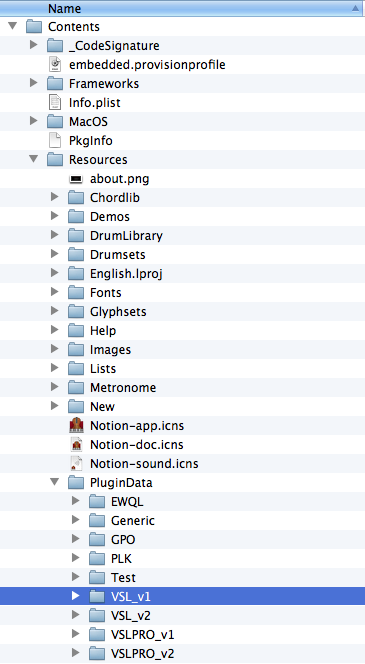The image size is (365, 664).
Task: Select the file name Notion-doc.icns
Action: coord(137,445)
